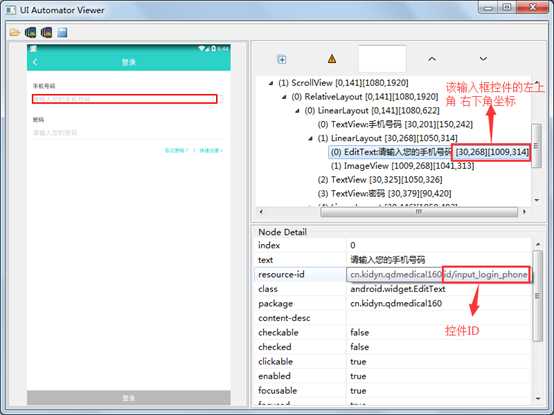554x415 pixels.
Task: Click the enabled value true
Action: 358,376
